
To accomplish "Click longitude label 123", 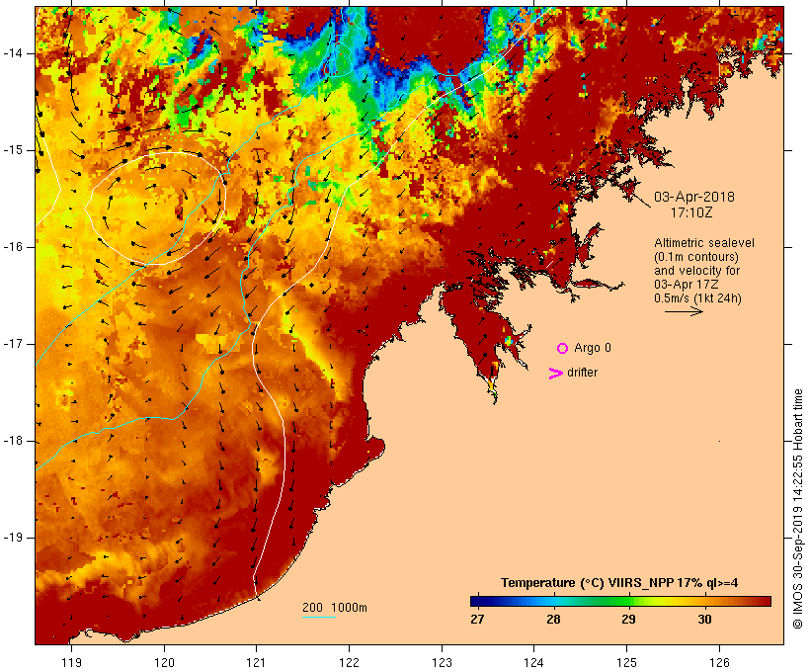I will point(442,662).
